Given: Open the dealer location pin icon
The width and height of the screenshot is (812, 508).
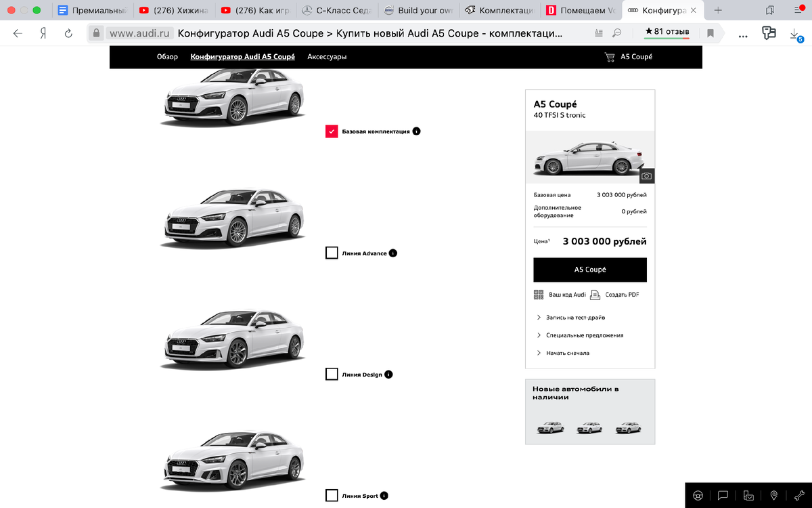Looking at the screenshot, I should pyautogui.click(x=773, y=495).
